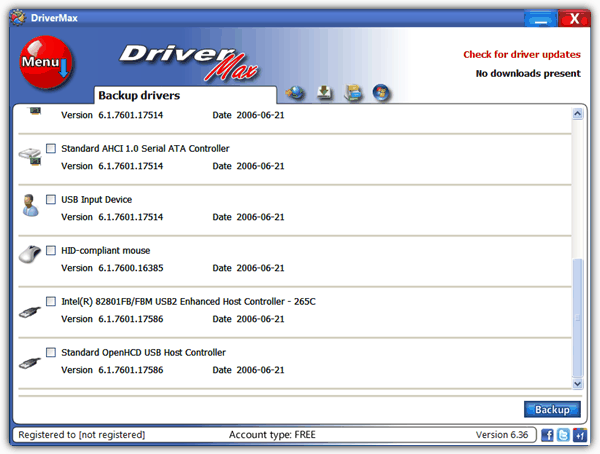Click the Intel USB2 controller plug icon

(30, 312)
